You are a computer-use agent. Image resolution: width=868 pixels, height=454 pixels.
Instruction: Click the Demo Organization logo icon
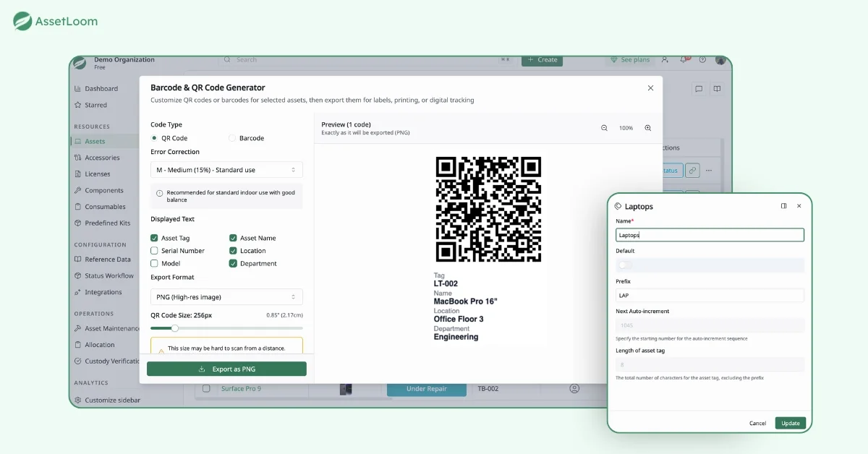point(81,63)
